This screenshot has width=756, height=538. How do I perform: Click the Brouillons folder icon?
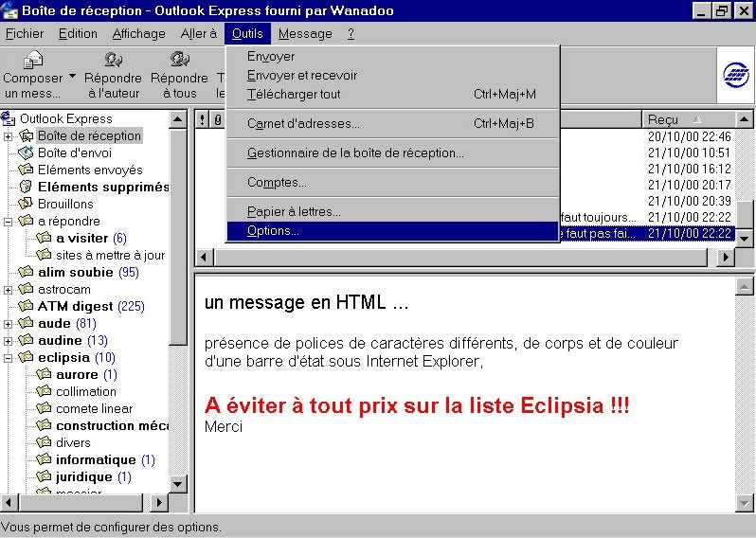pyautogui.click(x=26, y=204)
